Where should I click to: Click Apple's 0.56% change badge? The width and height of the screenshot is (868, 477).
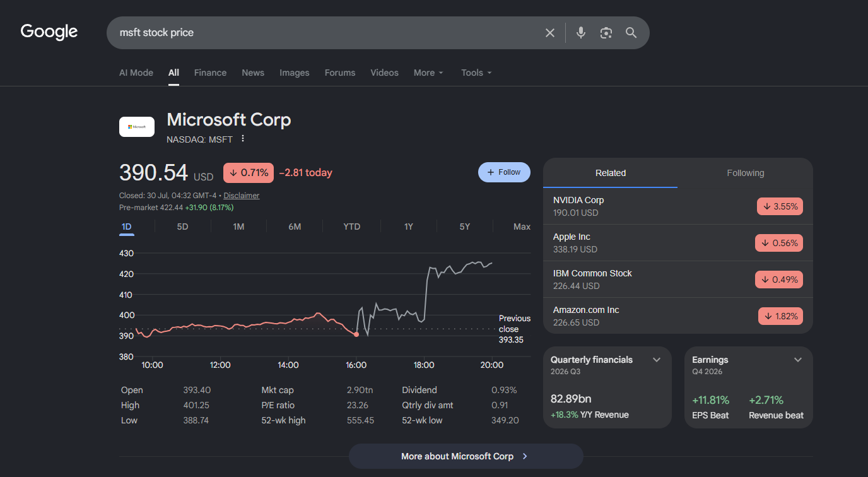click(x=779, y=243)
